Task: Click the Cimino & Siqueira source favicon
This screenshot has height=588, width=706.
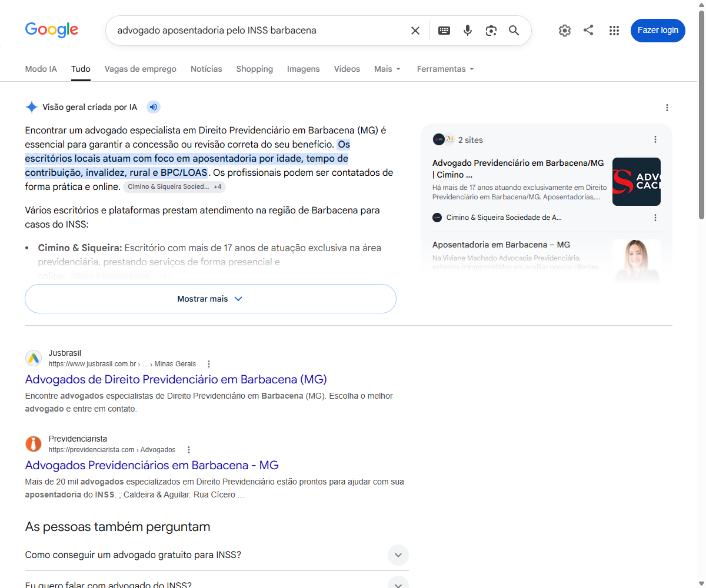Action: pyautogui.click(x=437, y=218)
